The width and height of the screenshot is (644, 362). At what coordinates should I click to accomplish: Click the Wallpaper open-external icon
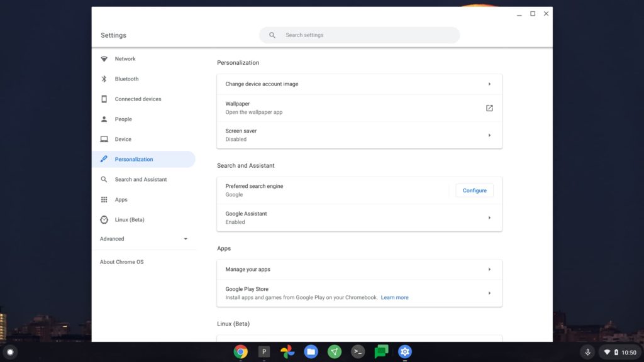[489, 108]
